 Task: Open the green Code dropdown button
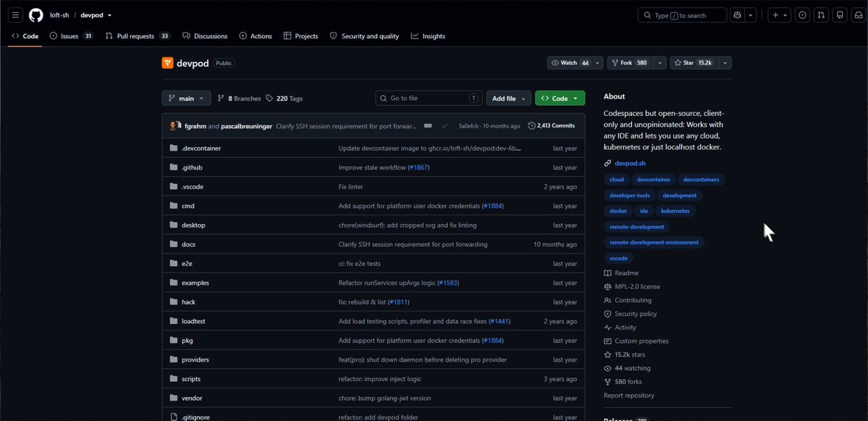click(560, 98)
